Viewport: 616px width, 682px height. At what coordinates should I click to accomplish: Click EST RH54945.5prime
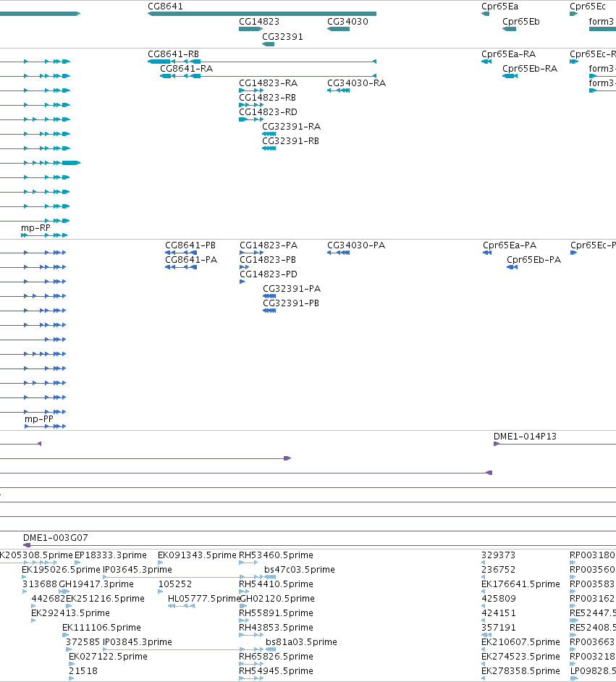(x=276, y=671)
